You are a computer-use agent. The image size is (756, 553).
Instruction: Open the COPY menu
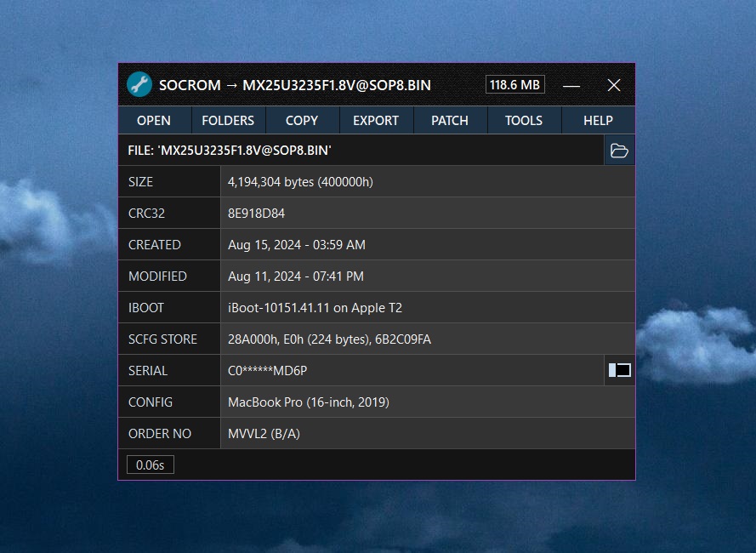tap(302, 120)
